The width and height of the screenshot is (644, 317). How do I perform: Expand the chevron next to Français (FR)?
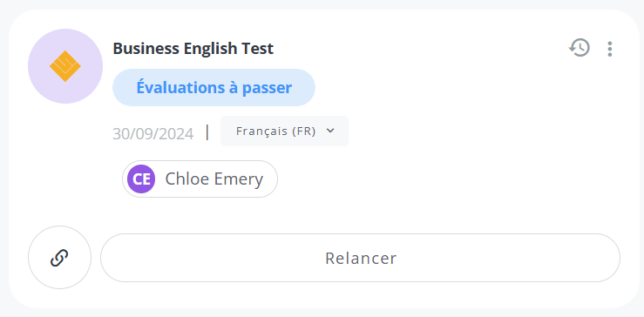(x=330, y=131)
